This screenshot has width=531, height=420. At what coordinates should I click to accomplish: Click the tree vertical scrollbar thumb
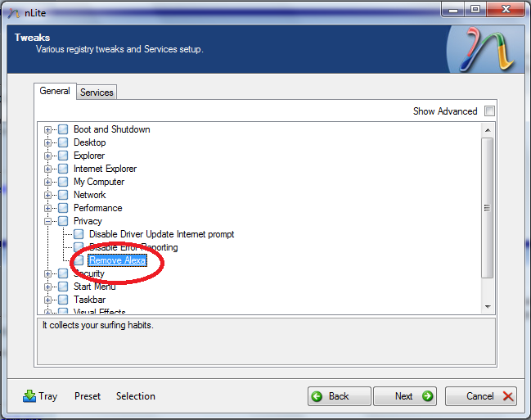point(488,208)
